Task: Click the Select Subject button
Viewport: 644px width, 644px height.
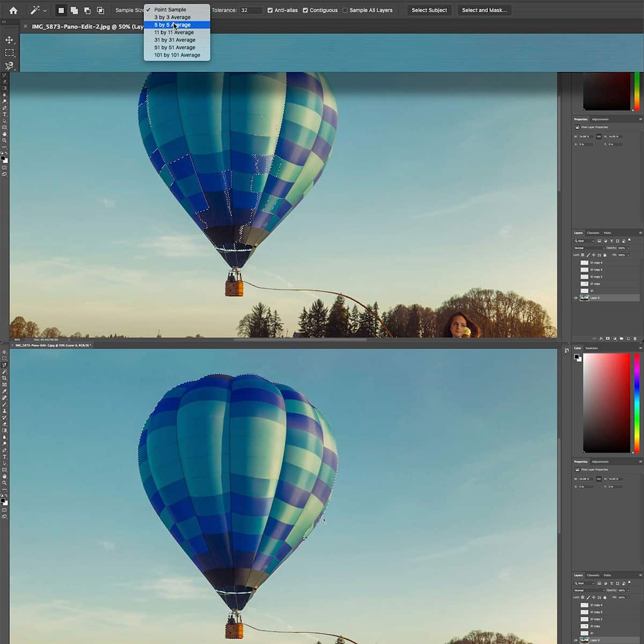Action: 429,10
